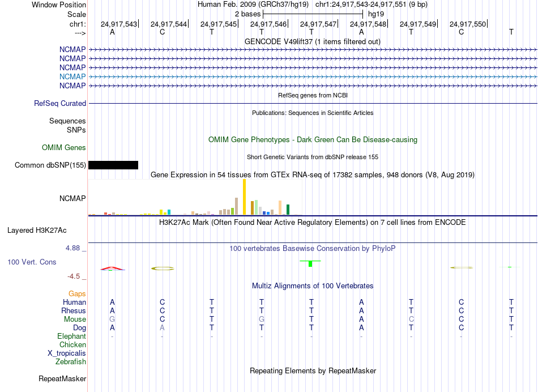Select the OMIM Genes track label
The height and width of the screenshot is (392, 538).
64,148
